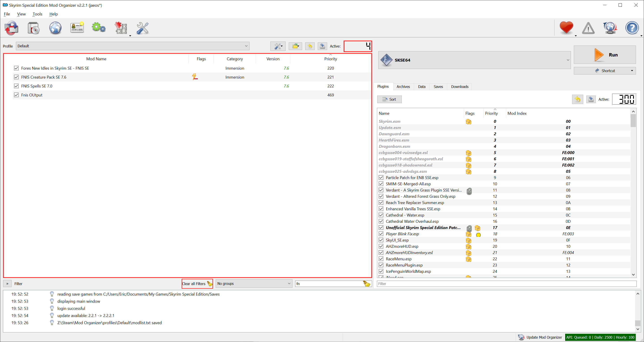Screen dimensions: 644x342
Task: Sort mods by Priority column header
Action: pyautogui.click(x=330, y=59)
